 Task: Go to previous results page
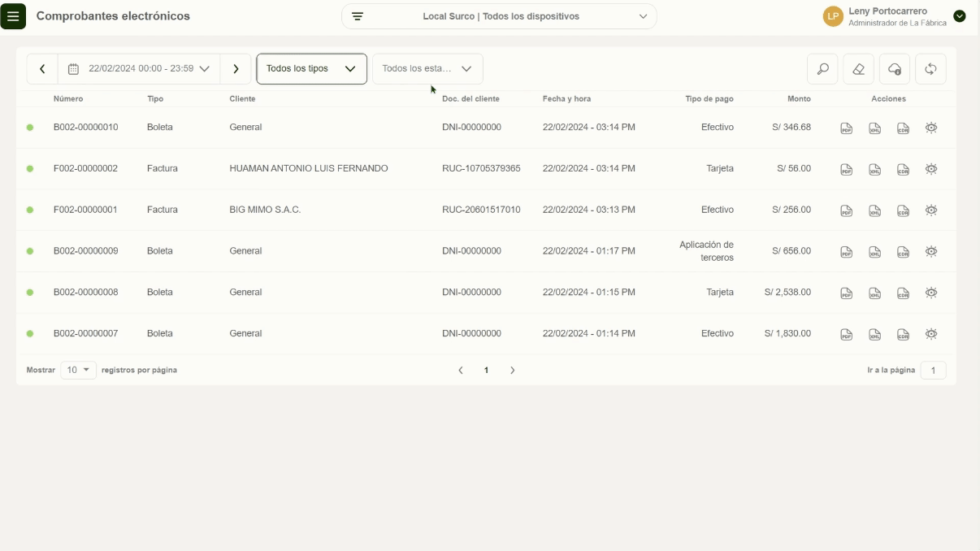tap(461, 371)
